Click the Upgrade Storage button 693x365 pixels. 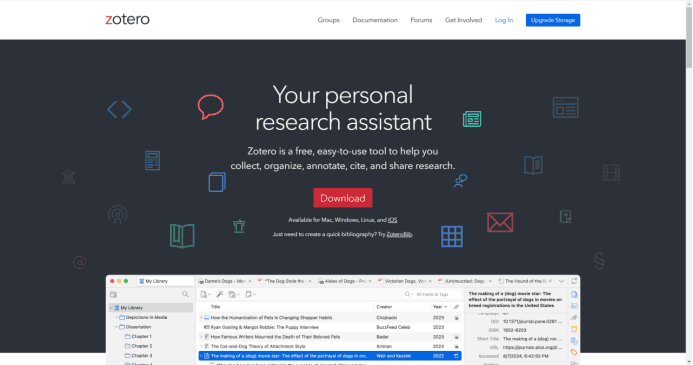[x=553, y=20]
